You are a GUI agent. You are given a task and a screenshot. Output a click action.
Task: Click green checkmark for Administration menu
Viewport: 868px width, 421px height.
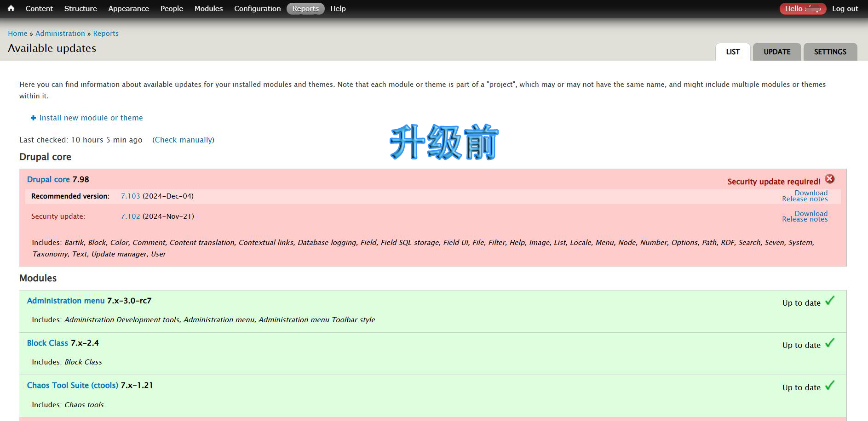click(830, 301)
